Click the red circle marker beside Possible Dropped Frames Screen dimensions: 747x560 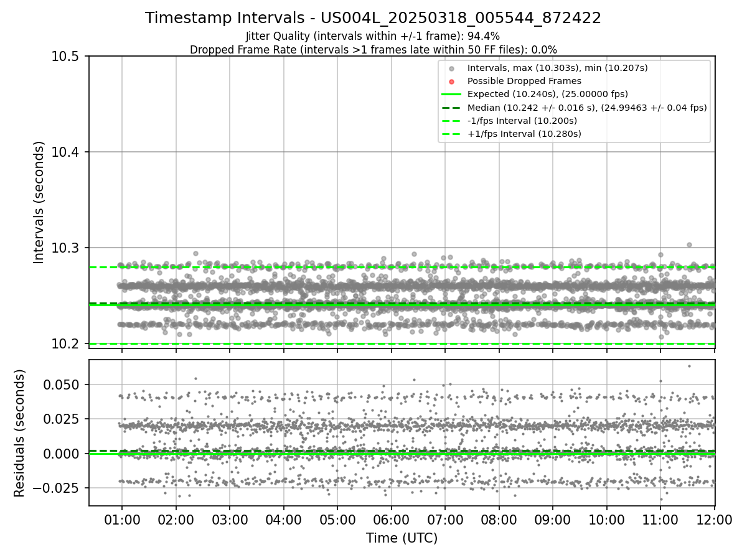pyautogui.click(x=452, y=82)
